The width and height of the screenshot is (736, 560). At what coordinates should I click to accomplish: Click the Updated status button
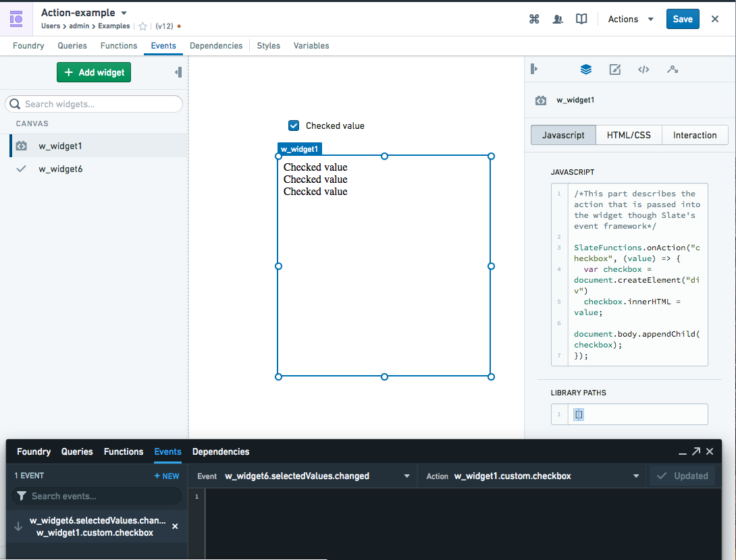(683, 476)
